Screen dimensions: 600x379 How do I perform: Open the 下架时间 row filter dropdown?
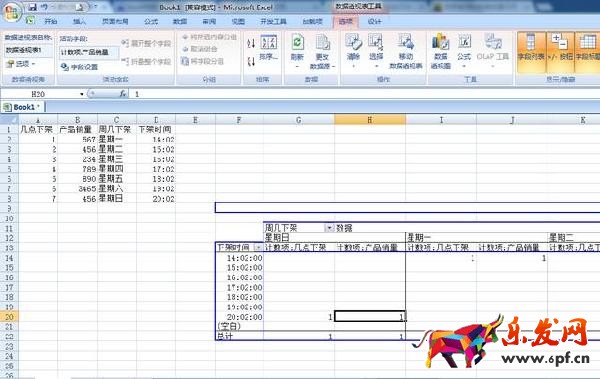pyautogui.click(x=258, y=248)
